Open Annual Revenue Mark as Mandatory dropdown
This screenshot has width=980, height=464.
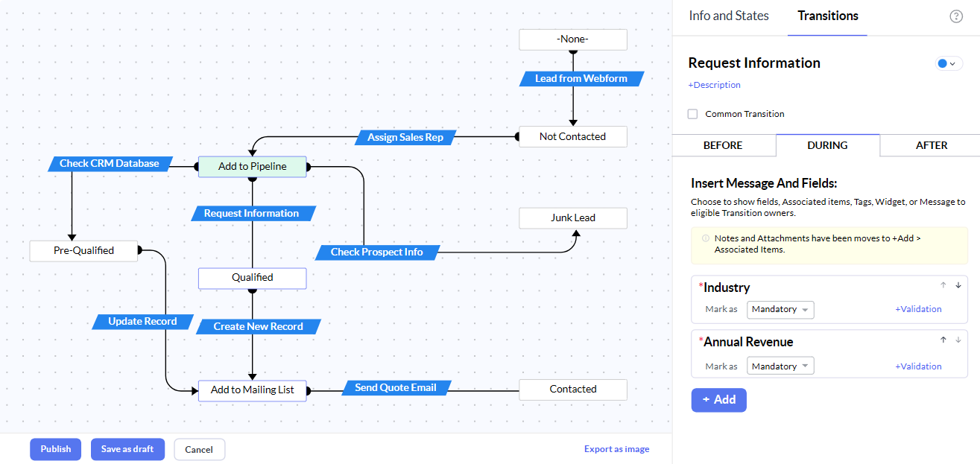click(780, 366)
